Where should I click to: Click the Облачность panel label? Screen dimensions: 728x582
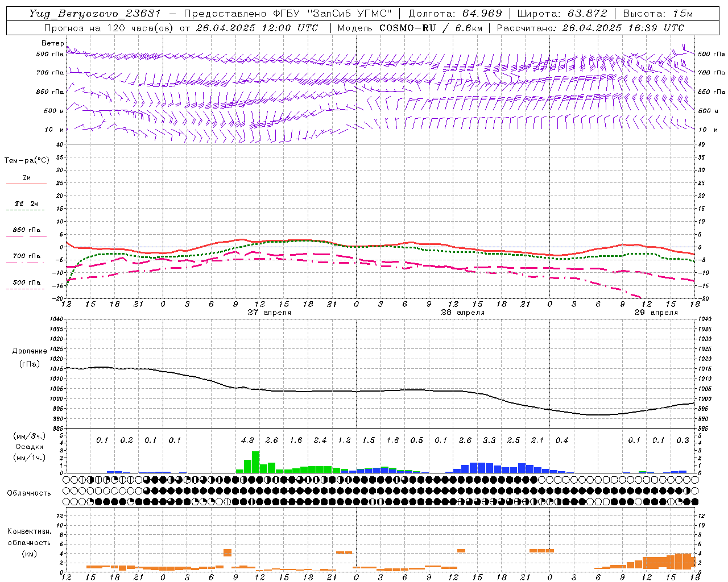pyautogui.click(x=29, y=493)
